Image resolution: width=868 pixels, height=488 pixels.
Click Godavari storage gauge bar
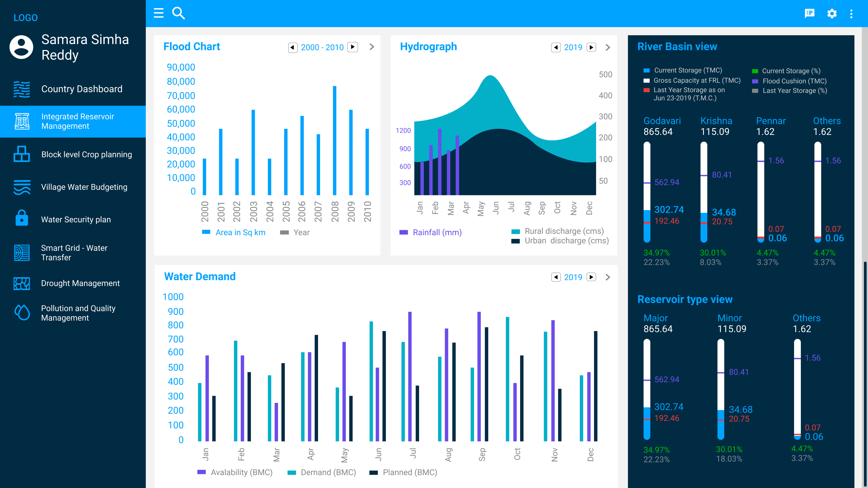click(x=647, y=192)
